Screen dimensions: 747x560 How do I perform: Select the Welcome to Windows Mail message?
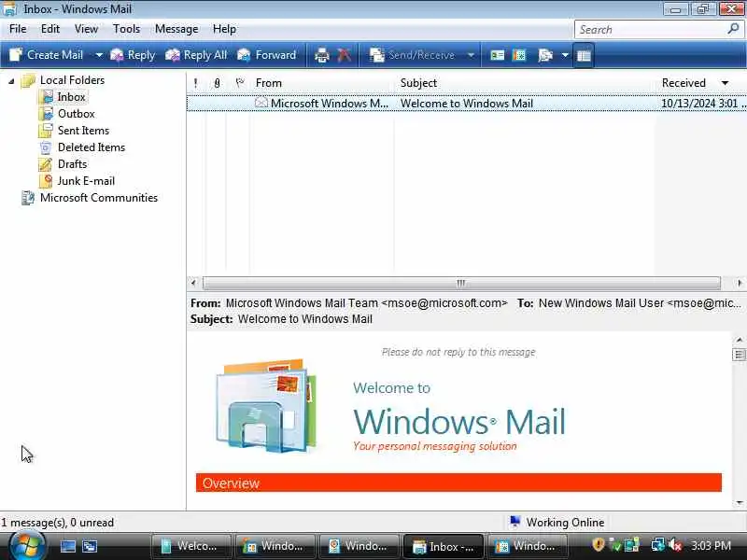(x=466, y=104)
